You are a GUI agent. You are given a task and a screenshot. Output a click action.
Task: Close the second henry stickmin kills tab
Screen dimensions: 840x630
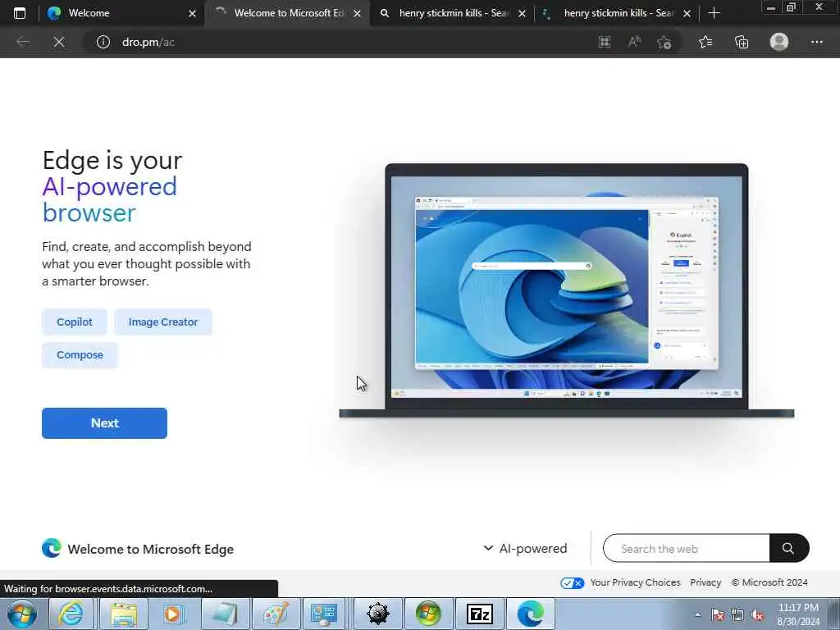[687, 14]
